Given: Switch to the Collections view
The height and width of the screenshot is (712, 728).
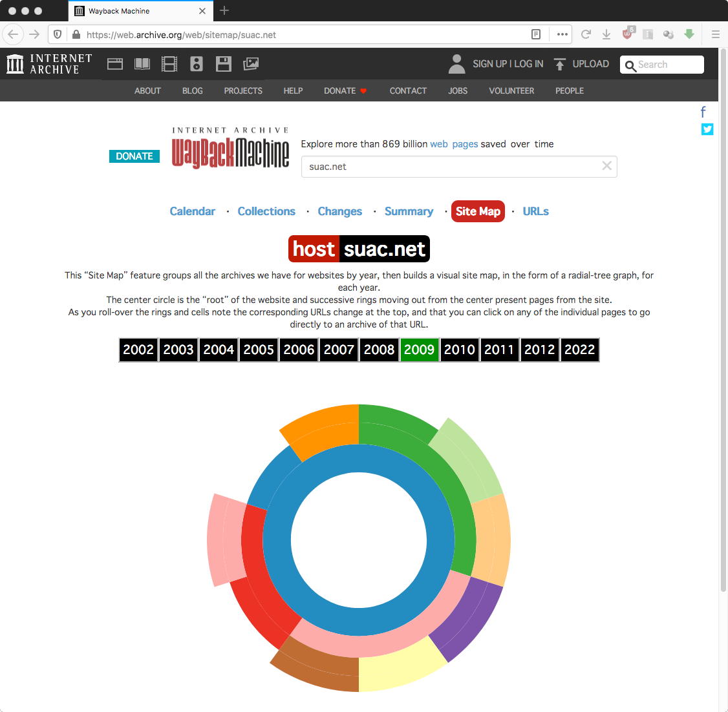Looking at the screenshot, I should 266,211.
